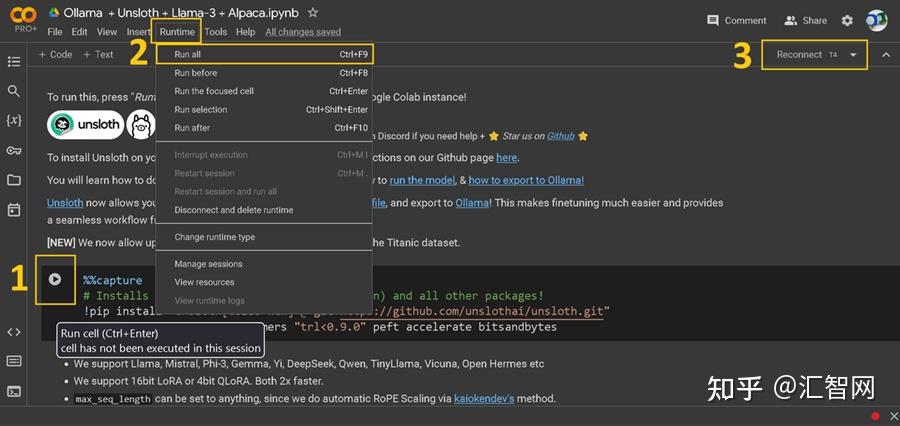
Task: Follow 'how to export to Ollama!' link
Action: (x=526, y=180)
